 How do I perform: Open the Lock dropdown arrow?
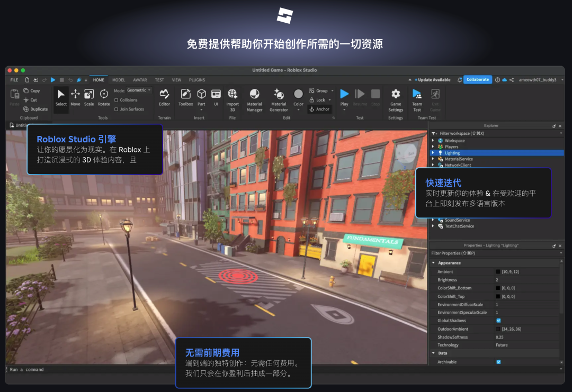point(330,100)
